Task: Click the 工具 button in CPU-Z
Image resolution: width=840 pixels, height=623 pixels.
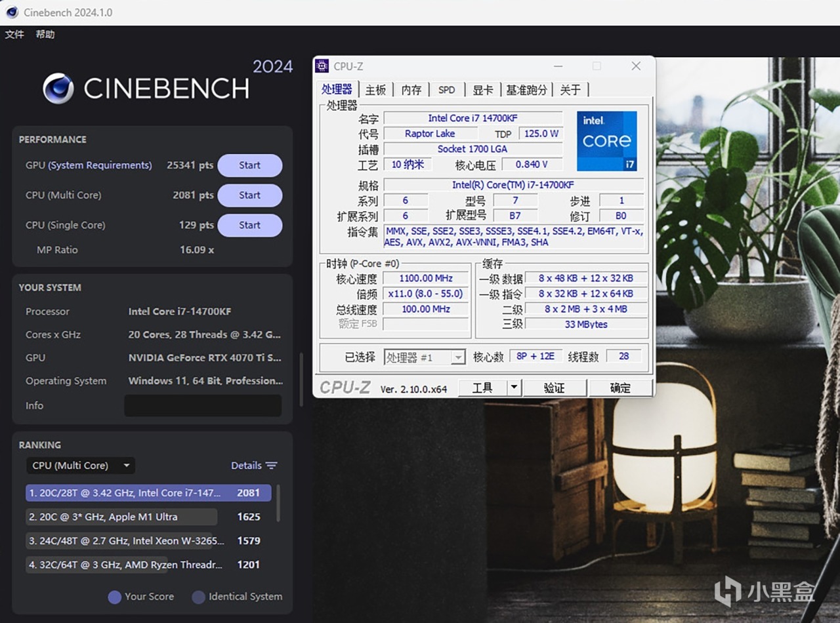Action: (x=482, y=388)
